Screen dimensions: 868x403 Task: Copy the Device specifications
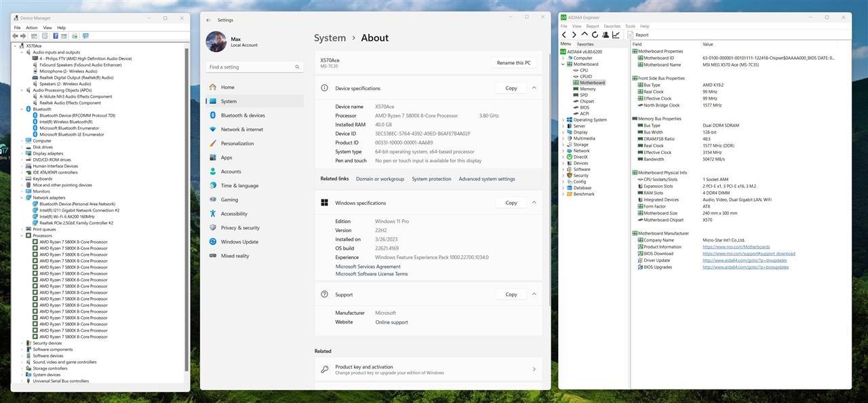[x=511, y=88]
